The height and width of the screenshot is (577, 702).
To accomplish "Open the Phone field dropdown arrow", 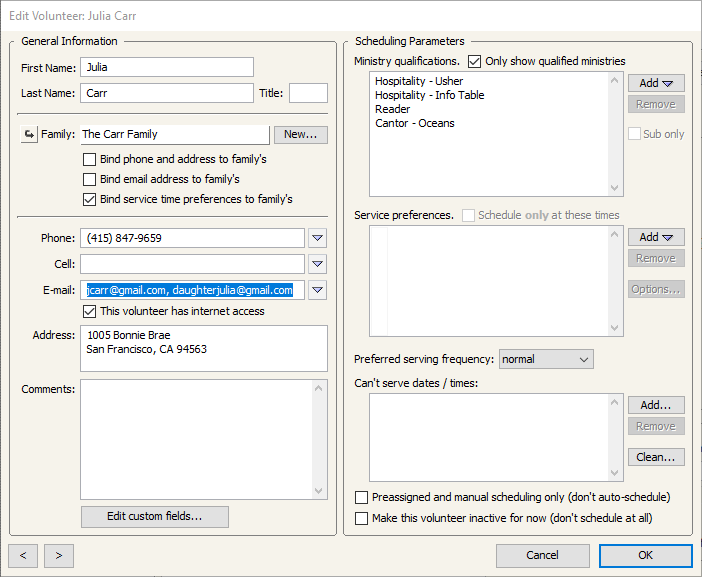I will pyautogui.click(x=317, y=238).
